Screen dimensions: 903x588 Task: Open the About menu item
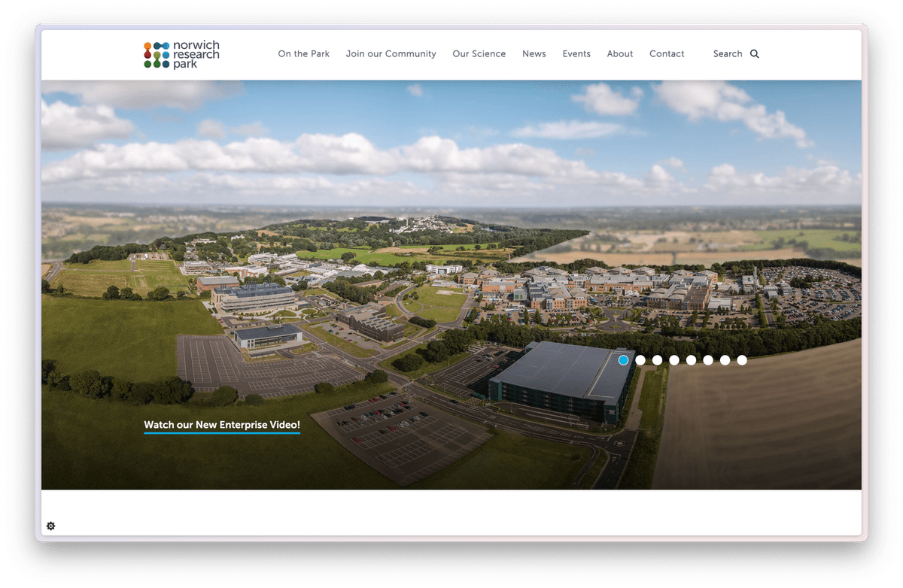[620, 54]
